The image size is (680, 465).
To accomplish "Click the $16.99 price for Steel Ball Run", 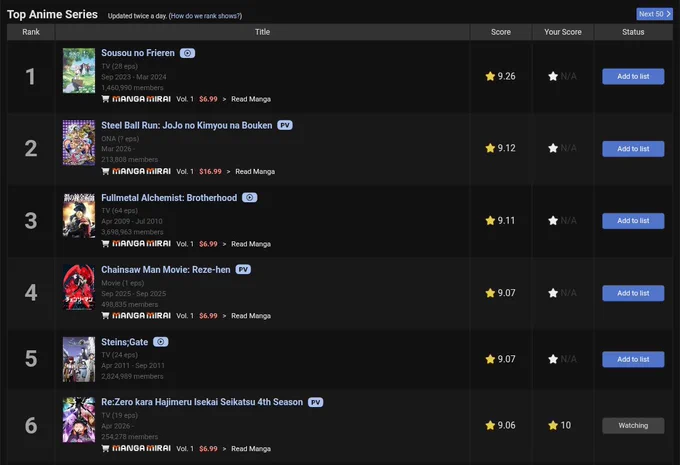I will tap(210, 172).
